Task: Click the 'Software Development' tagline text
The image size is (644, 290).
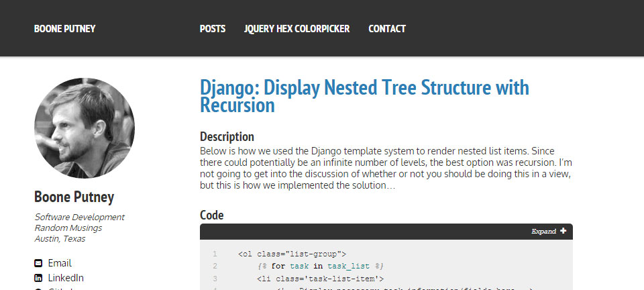Action: pyautogui.click(x=79, y=217)
